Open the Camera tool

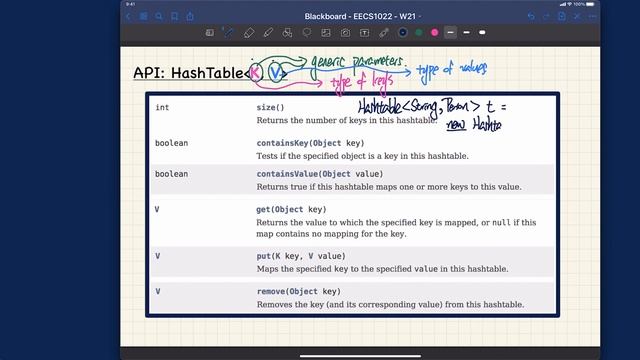pyautogui.click(x=345, y=33)
